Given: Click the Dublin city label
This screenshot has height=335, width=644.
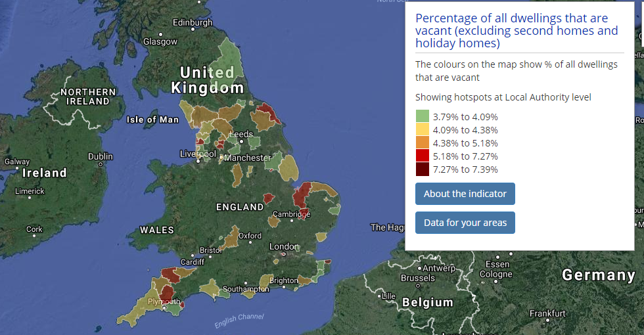Looking at the screenshot, I should (100, 156).
